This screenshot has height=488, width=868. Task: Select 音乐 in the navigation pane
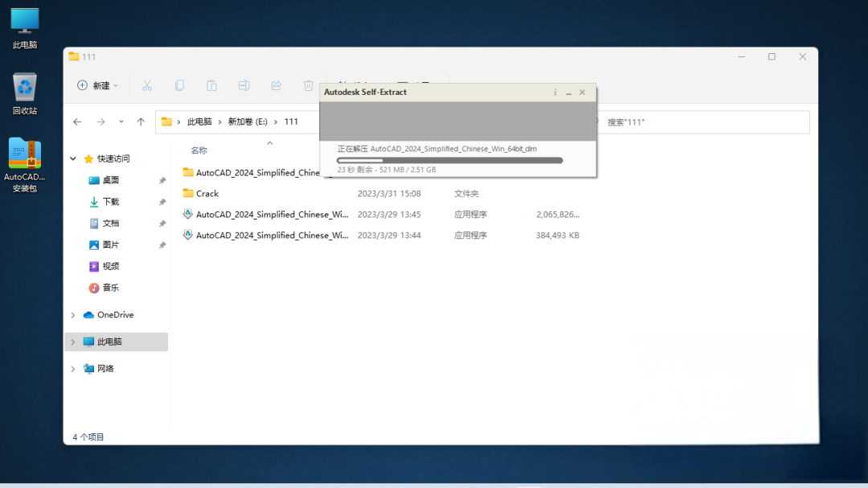pos(111,288)
